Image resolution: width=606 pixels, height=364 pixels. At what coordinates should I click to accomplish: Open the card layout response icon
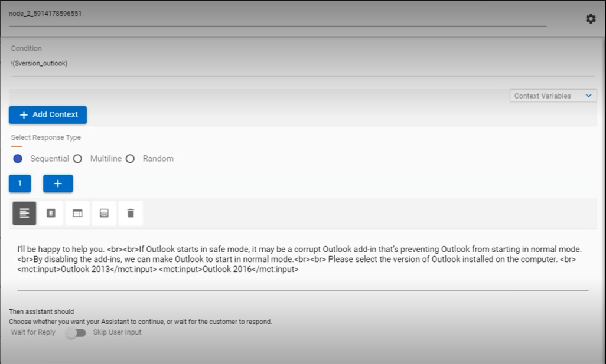point(77,213)
